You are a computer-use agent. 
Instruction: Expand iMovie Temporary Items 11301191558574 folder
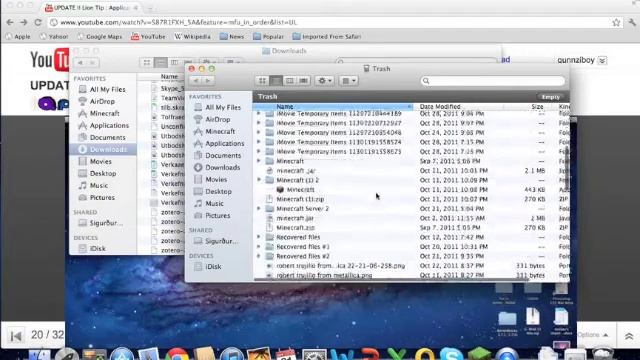tap(258, 142)
